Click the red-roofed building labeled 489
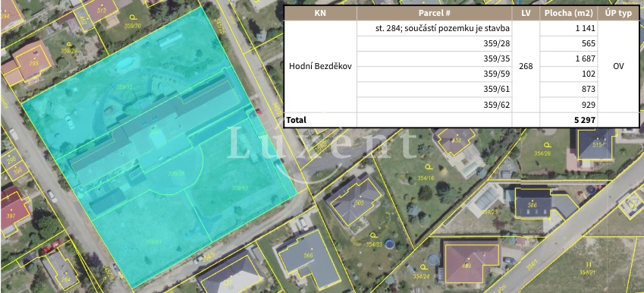Image resolution: width=644 pixels, height=293 pixels. pyautogui.click(x=468, y=266)
